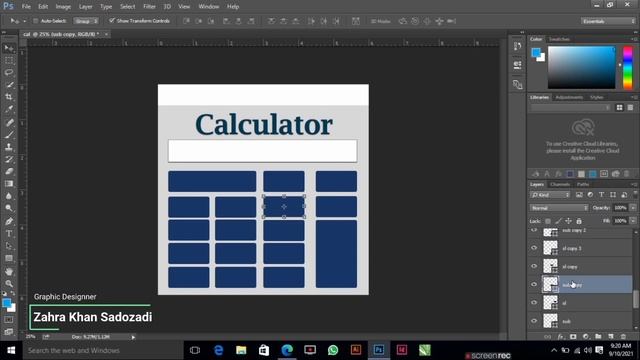Select the Eyedropper tool

click(9, 109)
